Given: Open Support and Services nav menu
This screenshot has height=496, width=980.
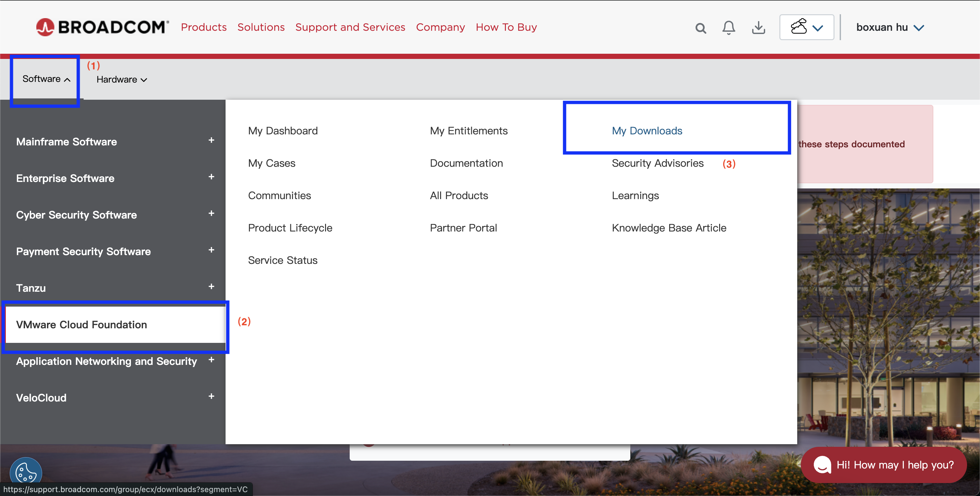Looking at the screenshot, I should coord(350,28).
